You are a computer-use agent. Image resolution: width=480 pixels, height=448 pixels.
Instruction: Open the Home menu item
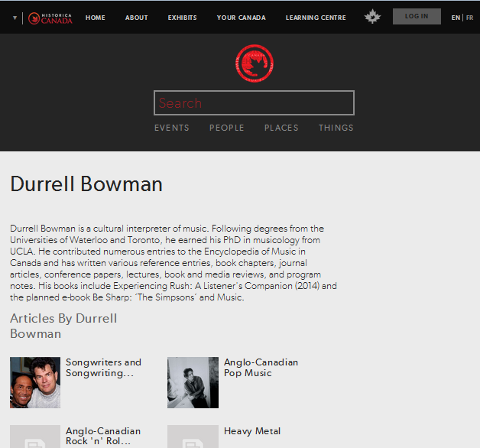(96, 18)
